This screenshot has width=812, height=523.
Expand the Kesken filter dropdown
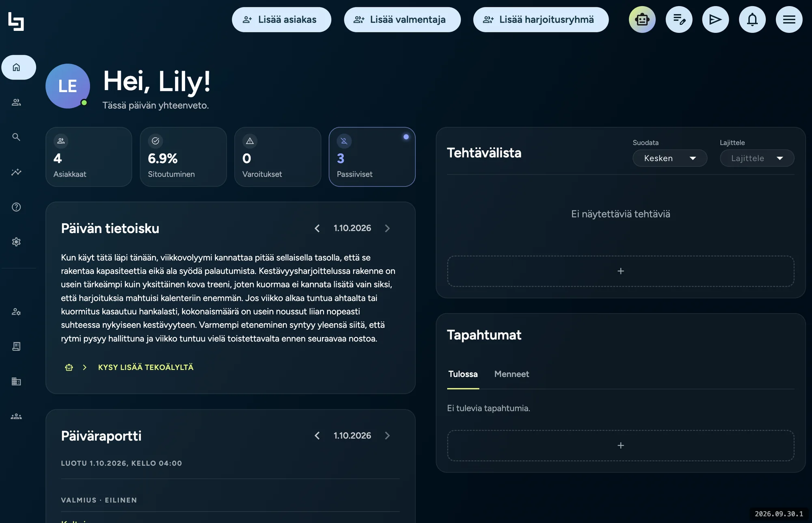(670, 158)
